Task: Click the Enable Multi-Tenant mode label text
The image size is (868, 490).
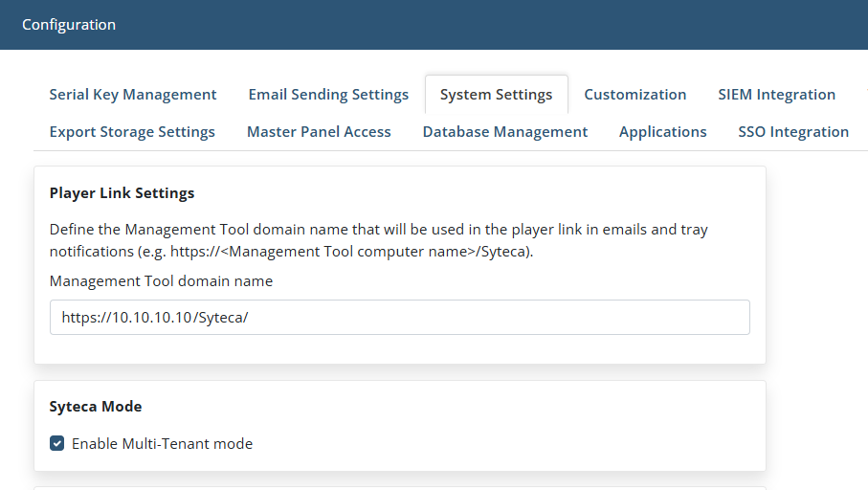Action: [162, 443]
